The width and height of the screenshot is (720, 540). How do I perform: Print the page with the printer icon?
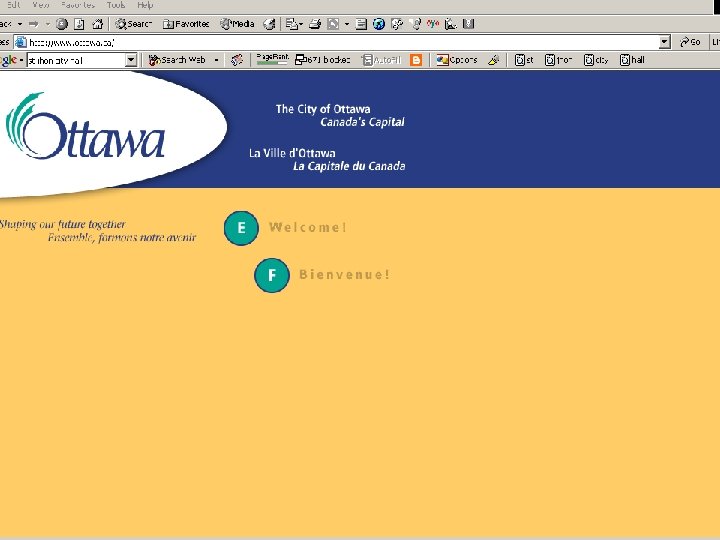coord(315,24)
